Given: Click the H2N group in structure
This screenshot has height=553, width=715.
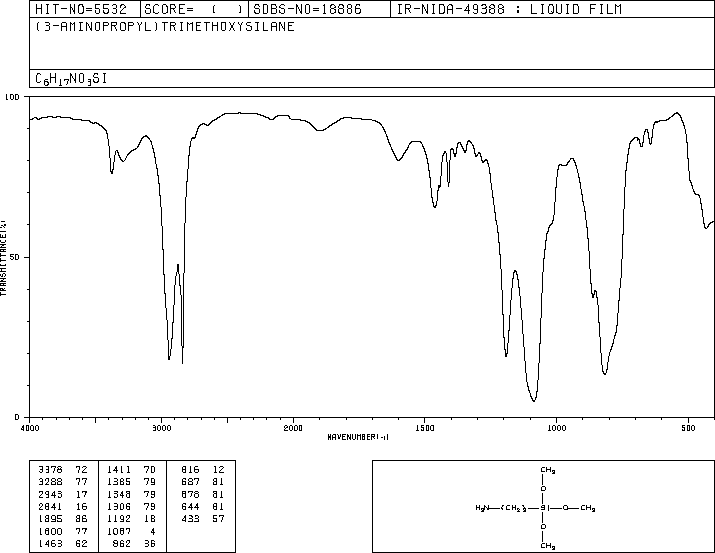Looking at the screenshot, I should pos(482,508).
